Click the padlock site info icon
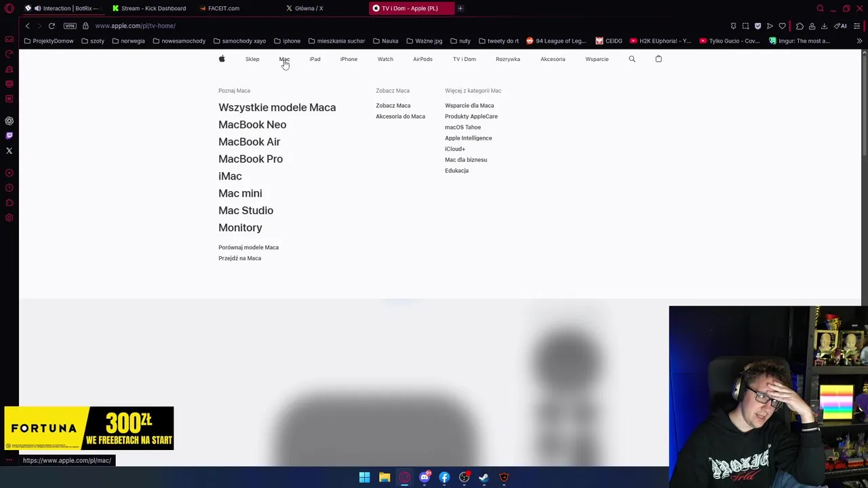This screenshot has height=488, width=868. 85,26
